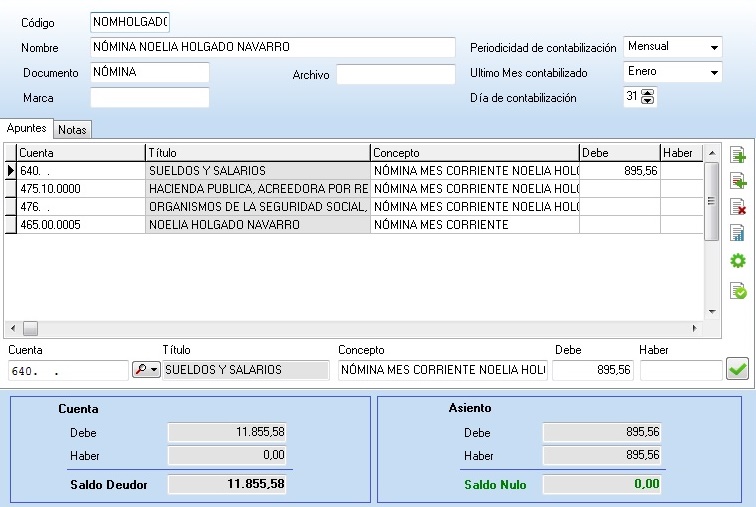Click the Código input field
This screenshot has height=507, width=756.
pos(130,22)
